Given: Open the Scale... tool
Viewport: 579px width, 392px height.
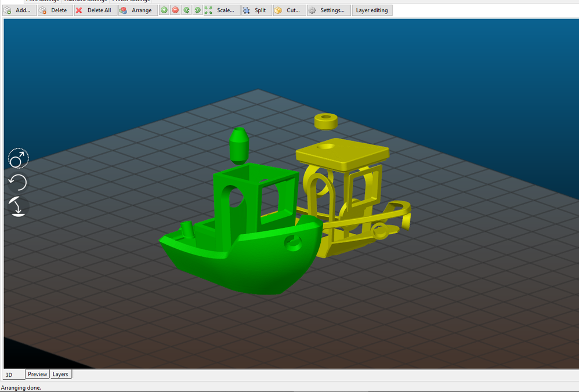Looking at the screenshot, I should (222, 10).
